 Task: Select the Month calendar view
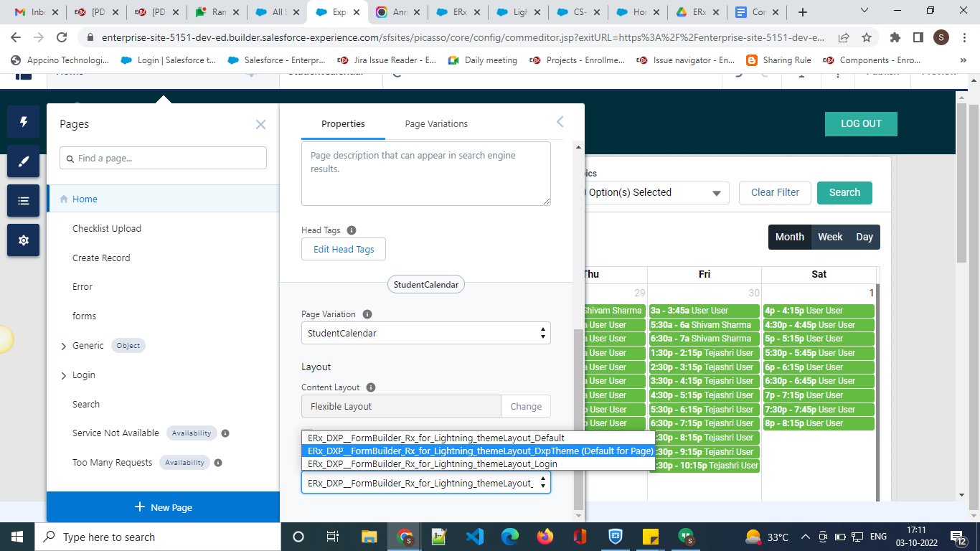(x=789, y=237)
